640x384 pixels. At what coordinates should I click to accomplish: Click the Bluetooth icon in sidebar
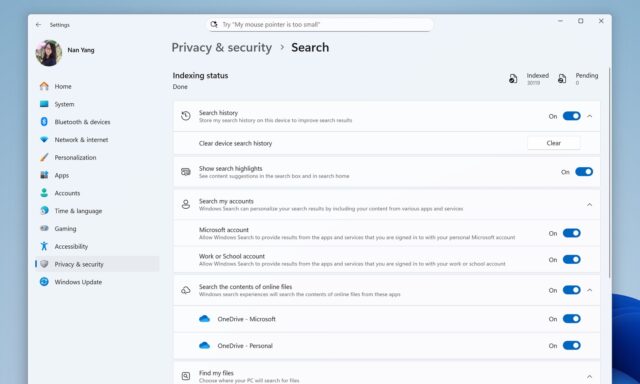[44, 122]
